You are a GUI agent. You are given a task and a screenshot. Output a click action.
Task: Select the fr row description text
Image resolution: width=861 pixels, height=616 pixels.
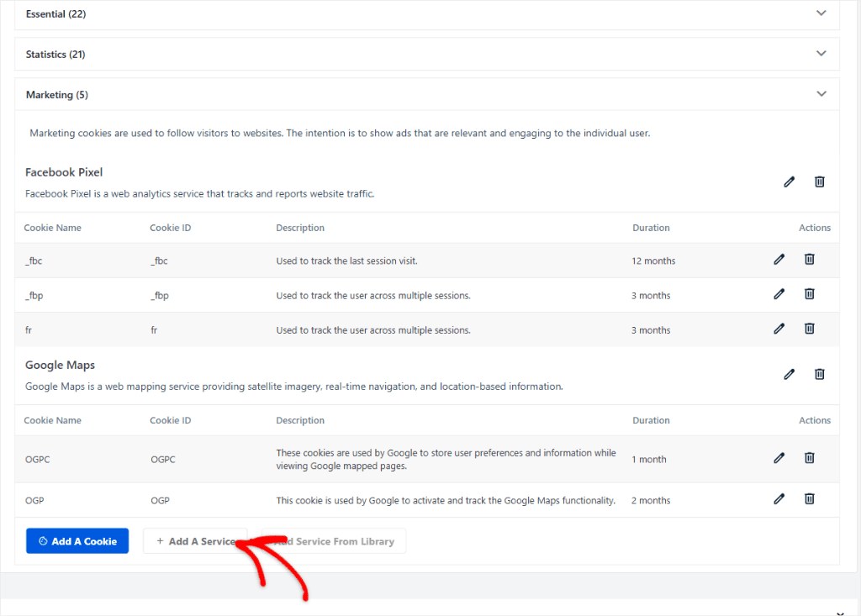click(373, 330)
